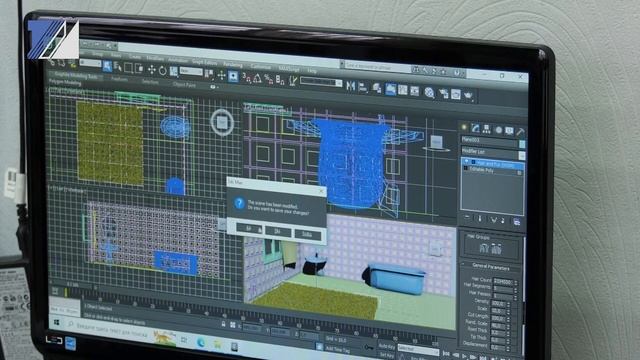
Task: Click rightmost button in save-changes dialog
Action: point(307,234)
